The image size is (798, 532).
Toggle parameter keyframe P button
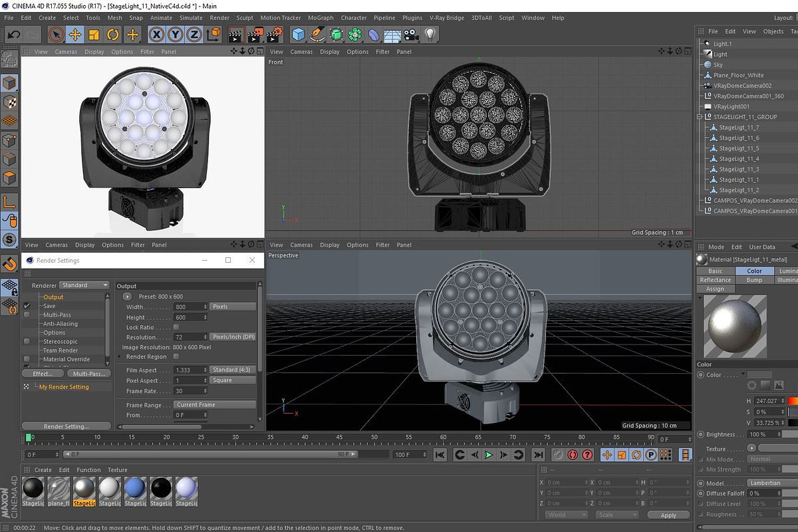[x=652, y=455]
